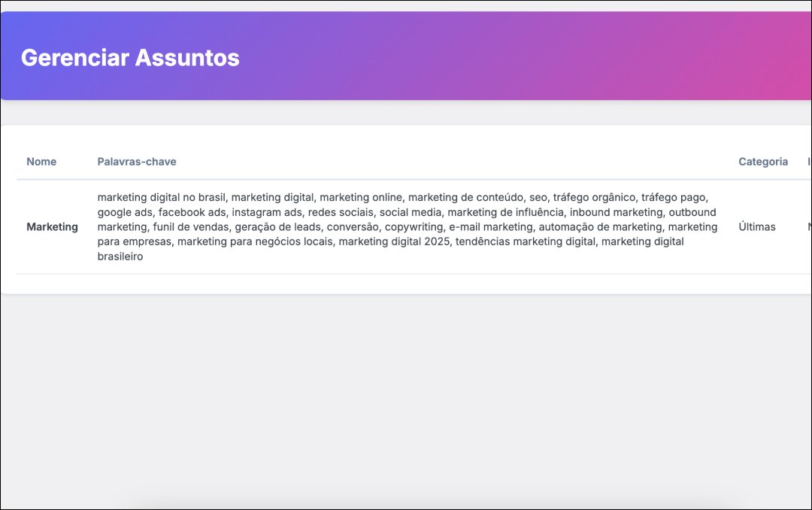The width and height of the screenshot is (812, 510).
Task: Open the Marketing subject row name
Action: coord(52,226)
